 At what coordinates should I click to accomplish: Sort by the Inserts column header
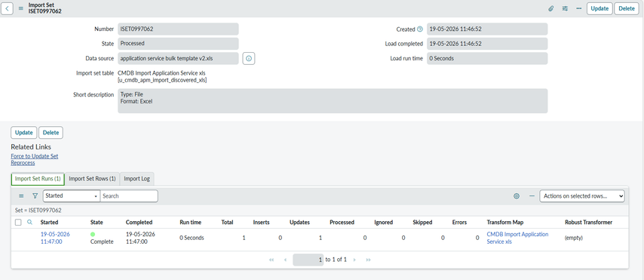[261, 222]
